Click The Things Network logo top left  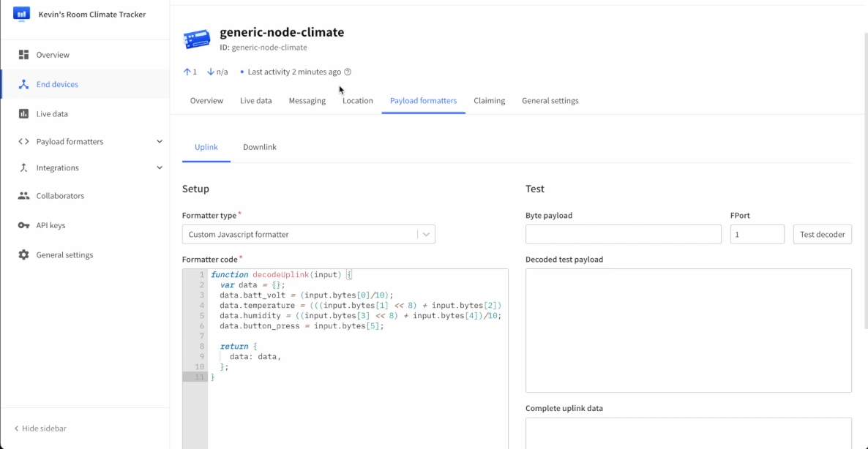pyautogui.click(x=22, y=13)
